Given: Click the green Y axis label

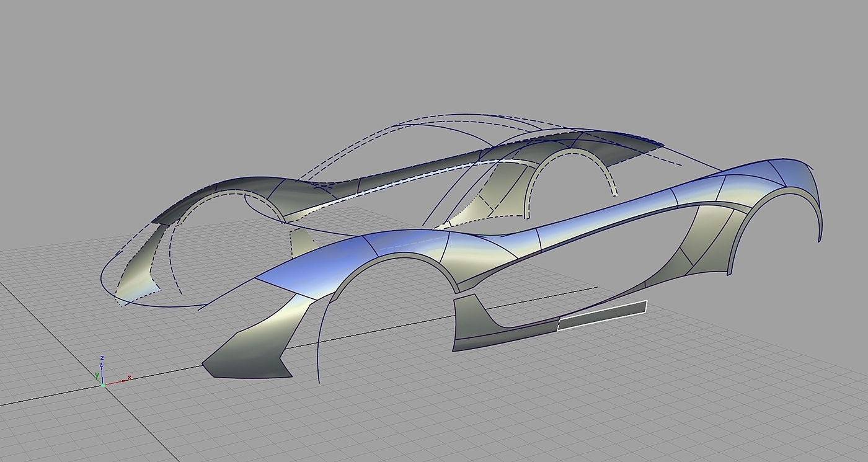Looking at the screenshot, I should (x=97, y=376).
